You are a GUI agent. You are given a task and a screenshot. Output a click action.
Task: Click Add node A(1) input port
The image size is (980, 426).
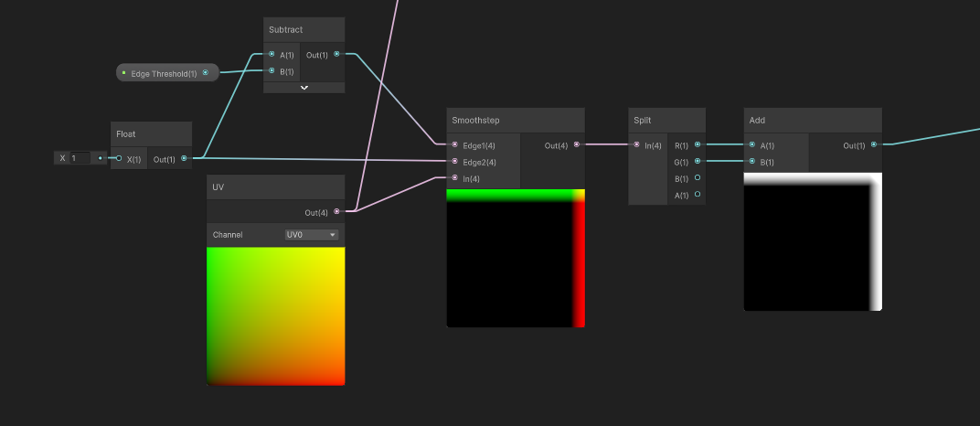751,145
